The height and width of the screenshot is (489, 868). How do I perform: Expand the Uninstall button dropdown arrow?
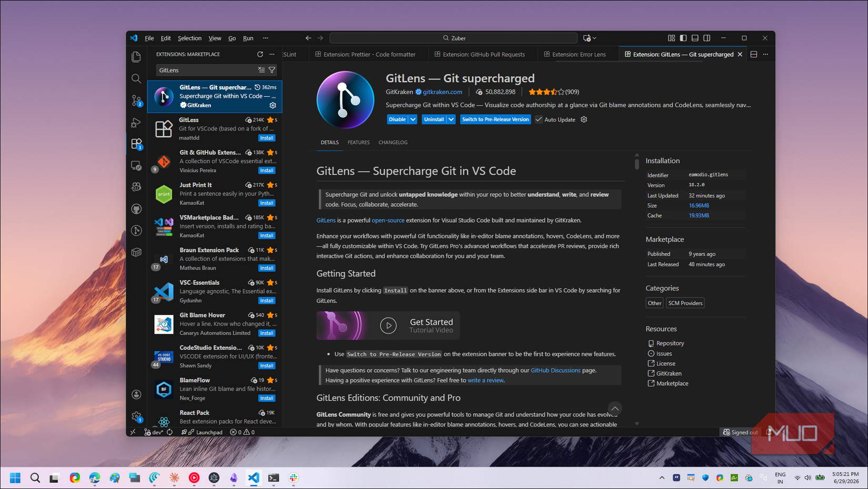[451, 119]
